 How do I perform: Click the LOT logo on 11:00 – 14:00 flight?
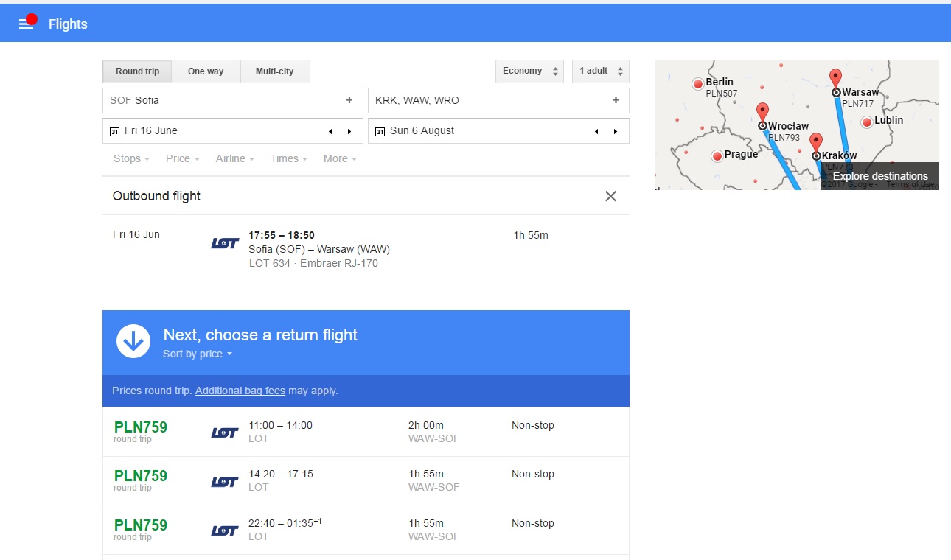[x=225, y=433]
